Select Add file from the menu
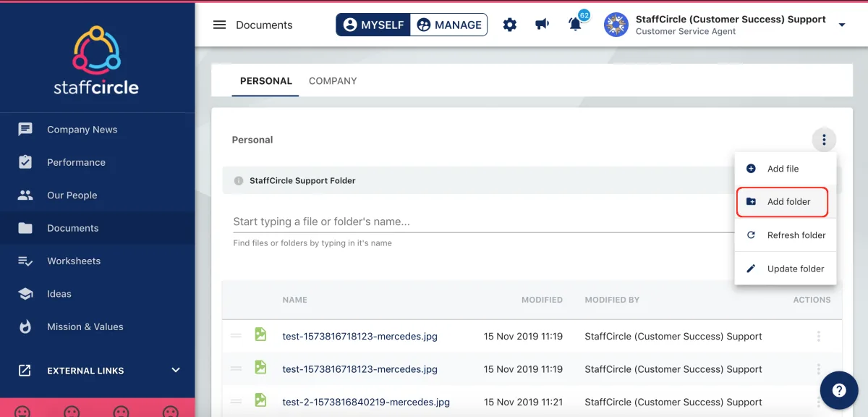 pyautogui.click(x=786, y=169)
